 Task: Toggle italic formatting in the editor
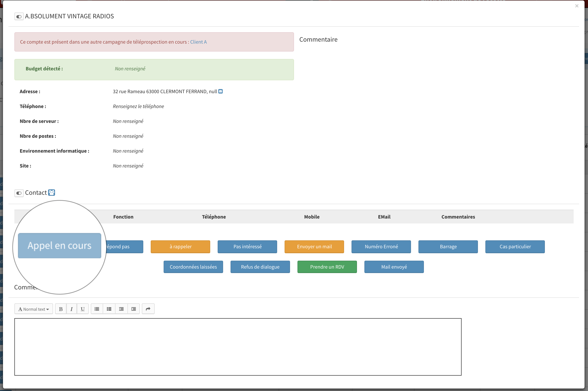(72, 309)
